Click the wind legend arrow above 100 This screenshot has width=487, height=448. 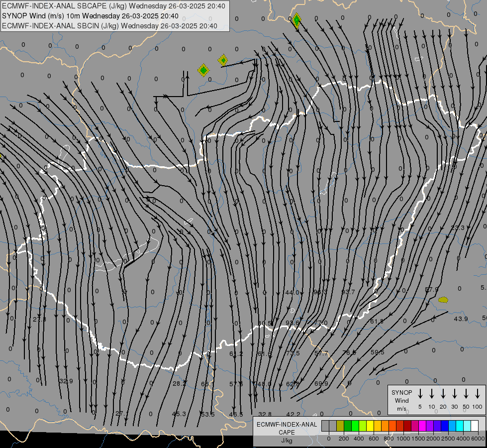(478, 394)
